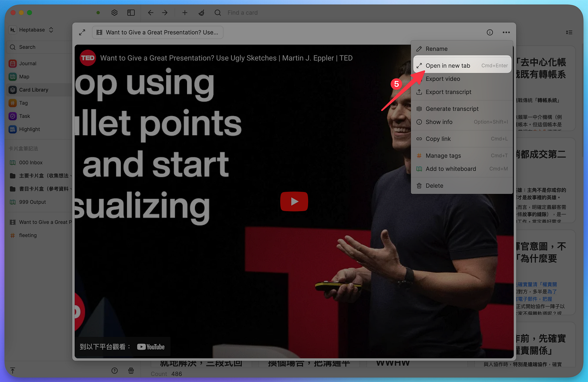This screenshot has width=588, height=382.
Task: Select Delete in the context menu
Action: coord(462,185)
